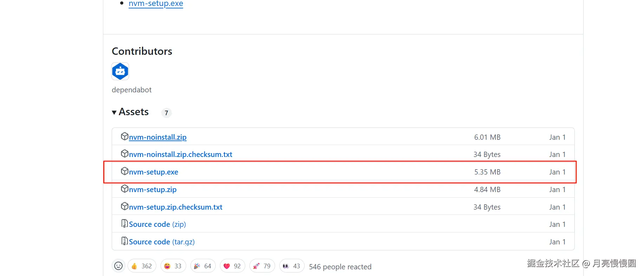
Task: Open the nvm-setup.exe link in release notes
Action: click(x=156, y=4)
